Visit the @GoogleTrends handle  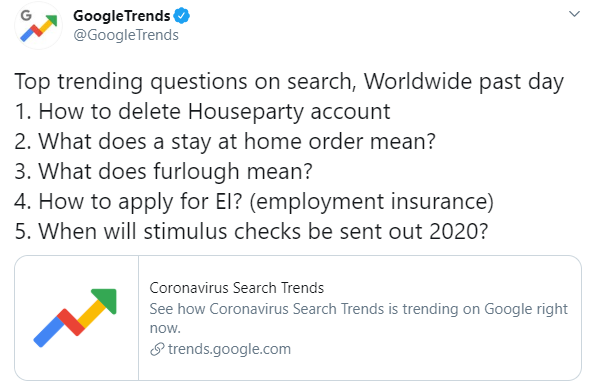click(x=126, y=35)
